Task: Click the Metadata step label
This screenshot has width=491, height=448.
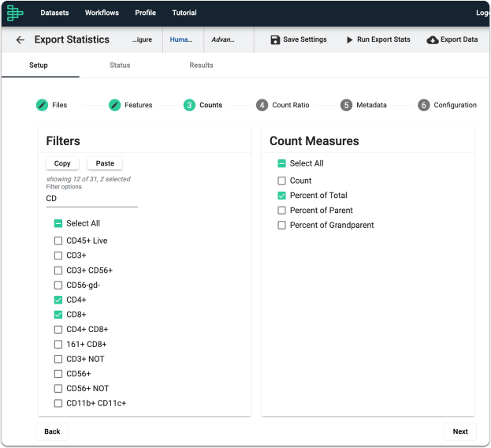Action: pyautogui.click(x=371, y=105)
